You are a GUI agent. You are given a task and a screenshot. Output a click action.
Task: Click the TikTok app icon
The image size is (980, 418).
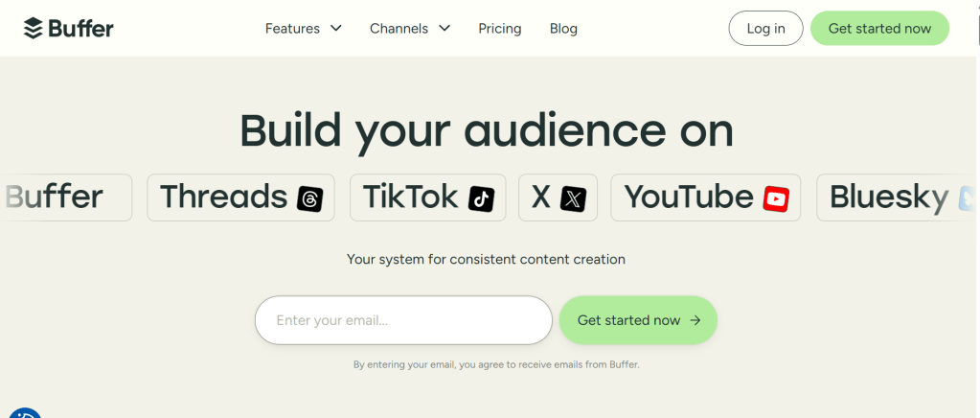(481, 198)
